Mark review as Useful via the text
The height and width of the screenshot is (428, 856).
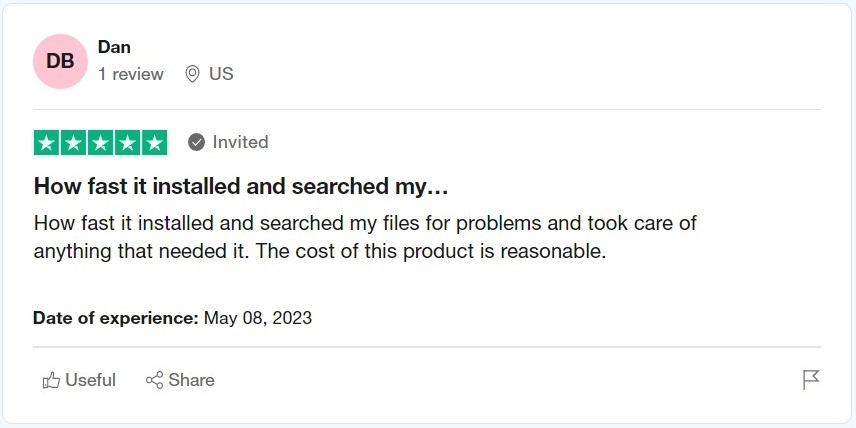tap(91, 380)
